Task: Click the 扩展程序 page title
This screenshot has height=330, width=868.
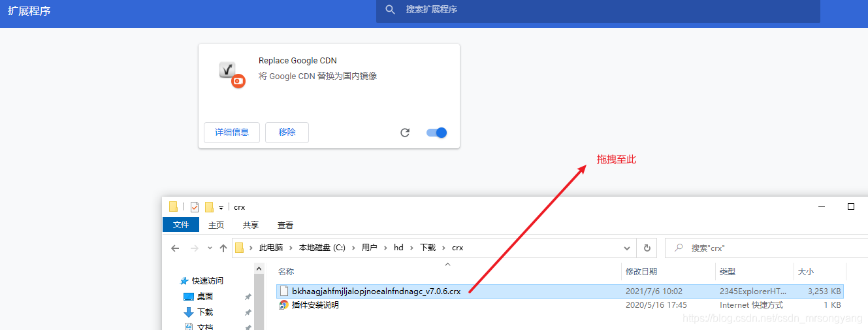Action: pyautogui.click(x=29, y=10)
